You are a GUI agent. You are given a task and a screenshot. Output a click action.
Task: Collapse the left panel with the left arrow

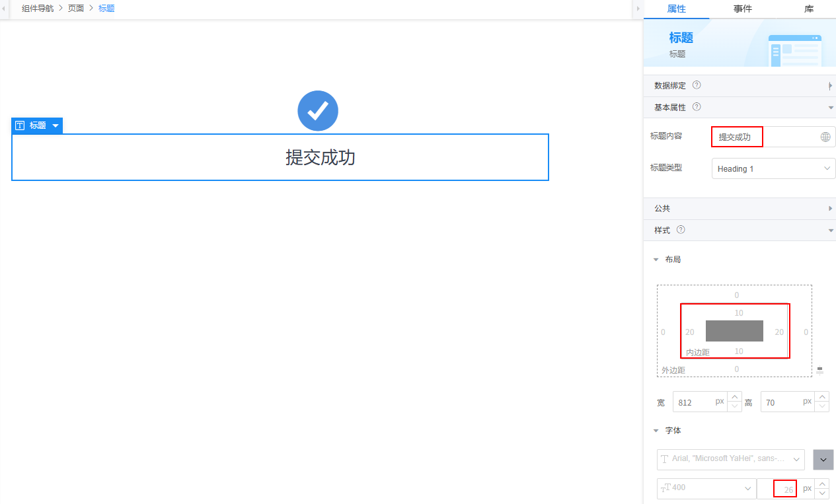click(3, 9)
